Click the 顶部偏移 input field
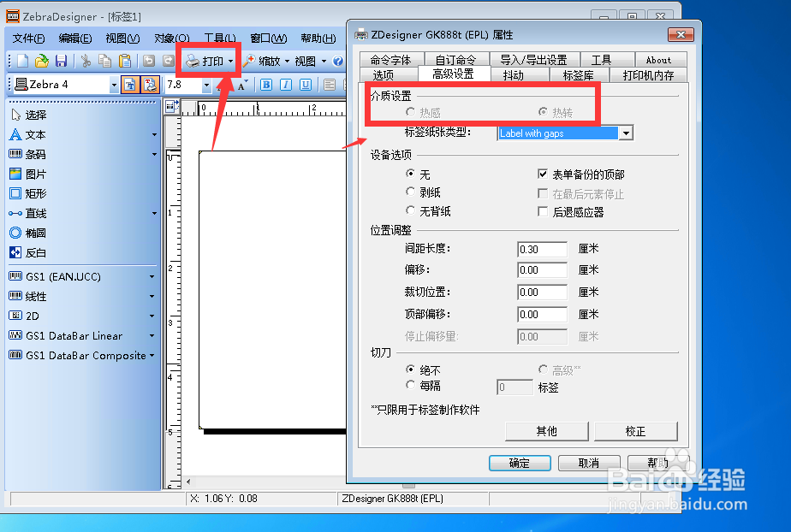This screenshot has width=791, height=532. coord(542,315)
